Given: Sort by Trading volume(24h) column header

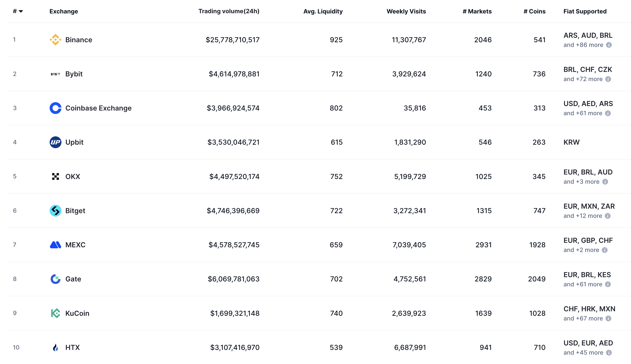Looking at the screenshot, I should click(229, 11).
